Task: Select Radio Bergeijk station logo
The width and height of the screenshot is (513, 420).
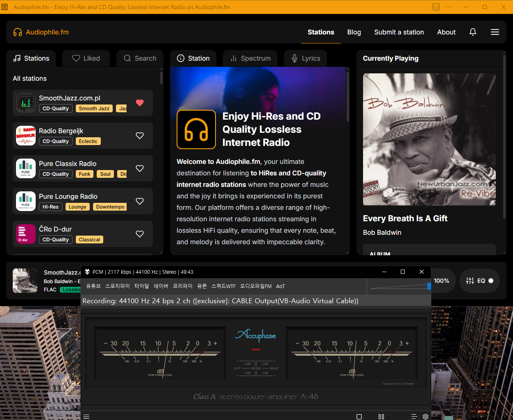Action: [26, 136]
